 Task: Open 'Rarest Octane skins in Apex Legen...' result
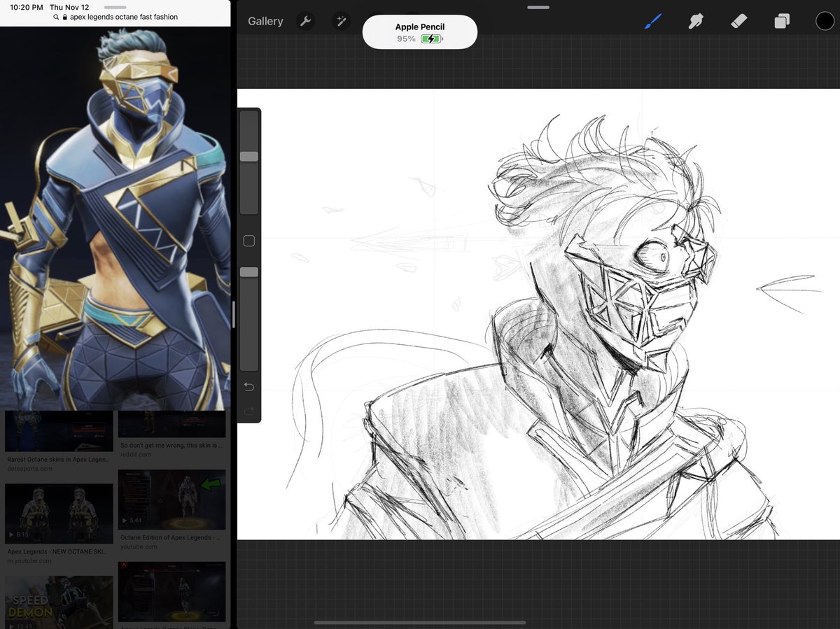pyautogui.click(x=59, y=460)
